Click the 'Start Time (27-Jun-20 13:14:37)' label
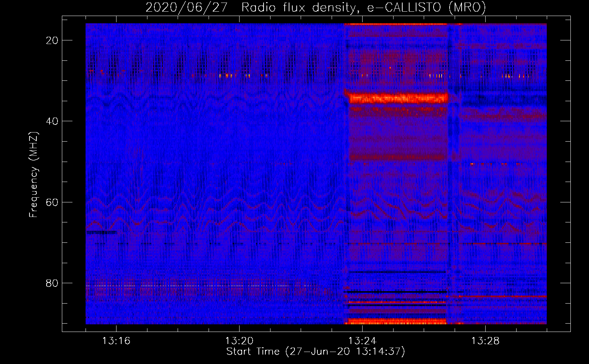Viewport: 589px width, 364px height. pos(316,352)
